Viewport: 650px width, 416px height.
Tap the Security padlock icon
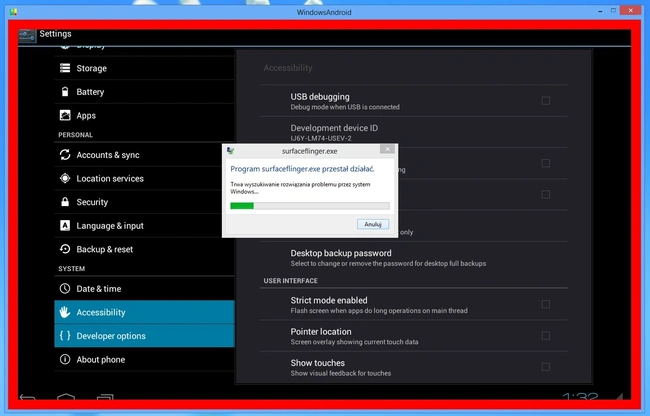click(x=65, y=202)
